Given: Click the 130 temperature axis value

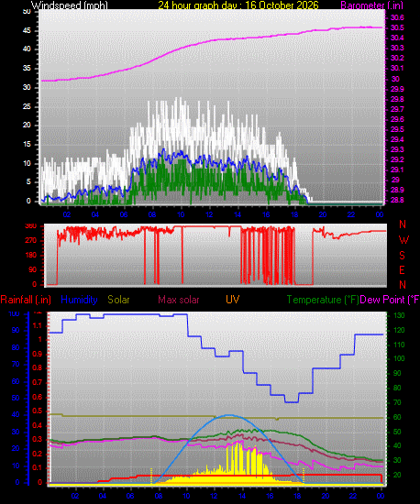Looking at the screenshot, I should (399, 315).
